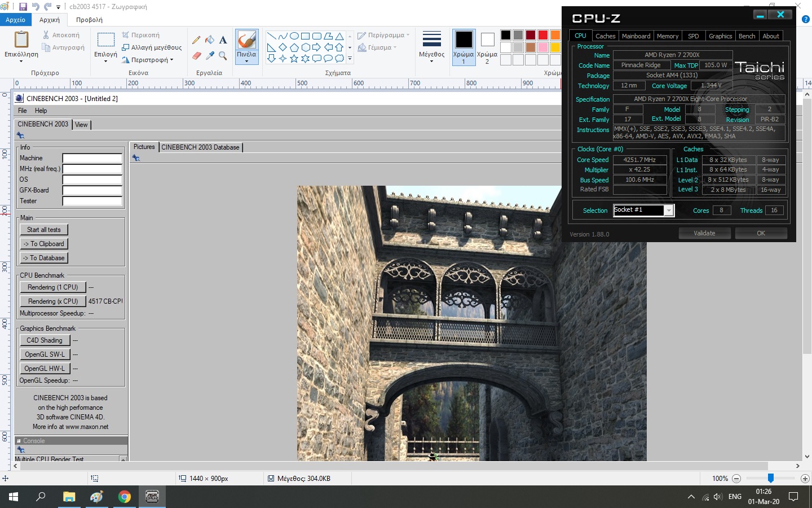Choose the Oval callout shape
The width and height of the screenshot is (812, 508).
click(328, 58)
